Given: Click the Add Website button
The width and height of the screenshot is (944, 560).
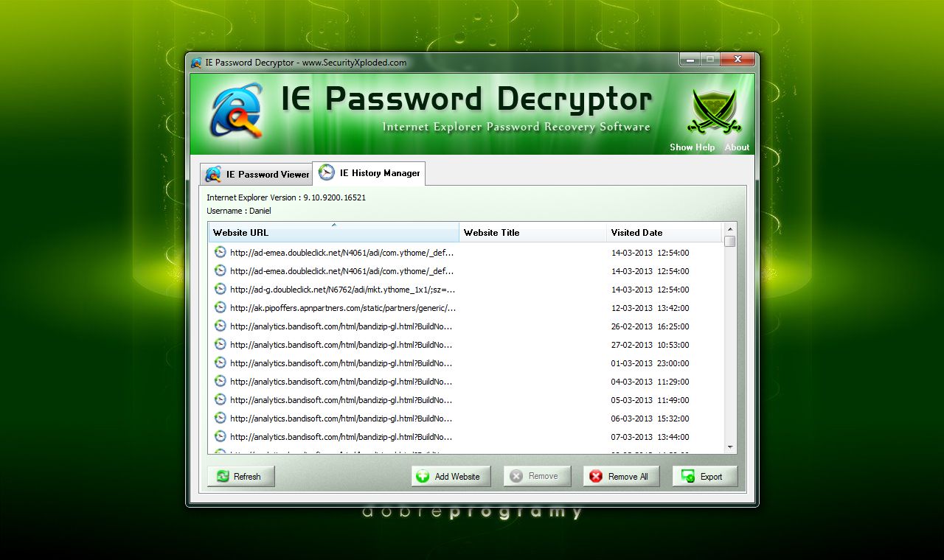Looking at the screenshot, I should pyautogui.click(x=450, y=477).
